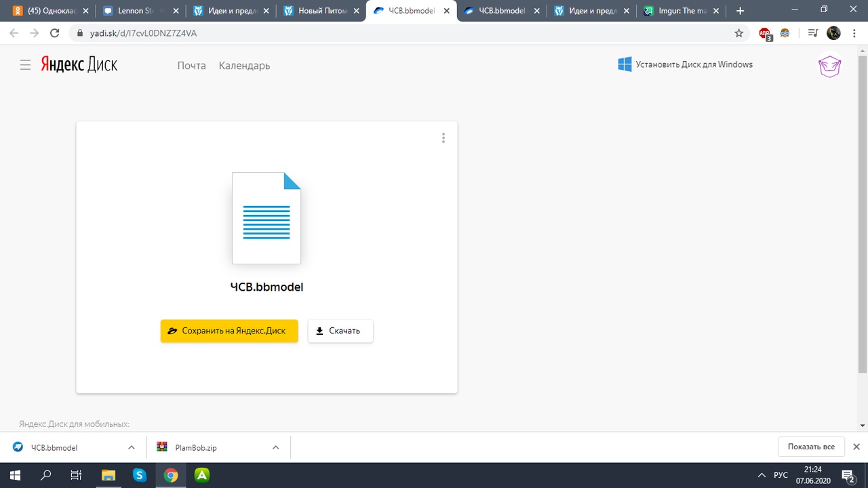This screenshot has height=488, width=868.
Task: Open Skype from taskbar
Action: (x=140, y=475)
